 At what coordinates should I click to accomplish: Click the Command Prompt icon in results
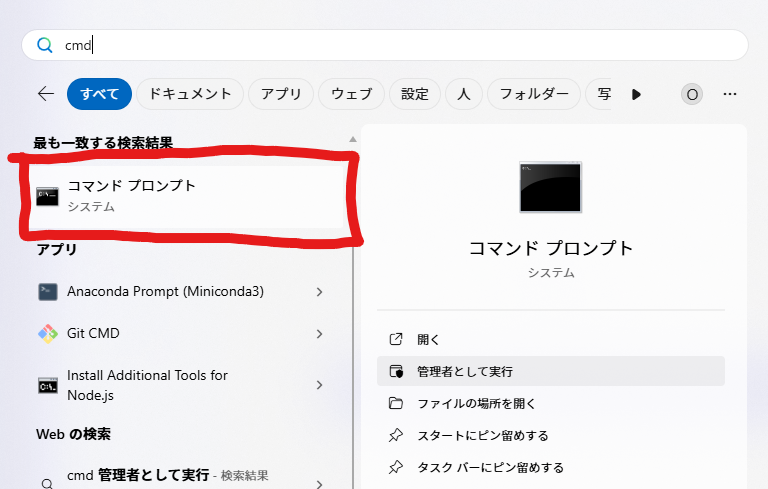tap(48, 196)
